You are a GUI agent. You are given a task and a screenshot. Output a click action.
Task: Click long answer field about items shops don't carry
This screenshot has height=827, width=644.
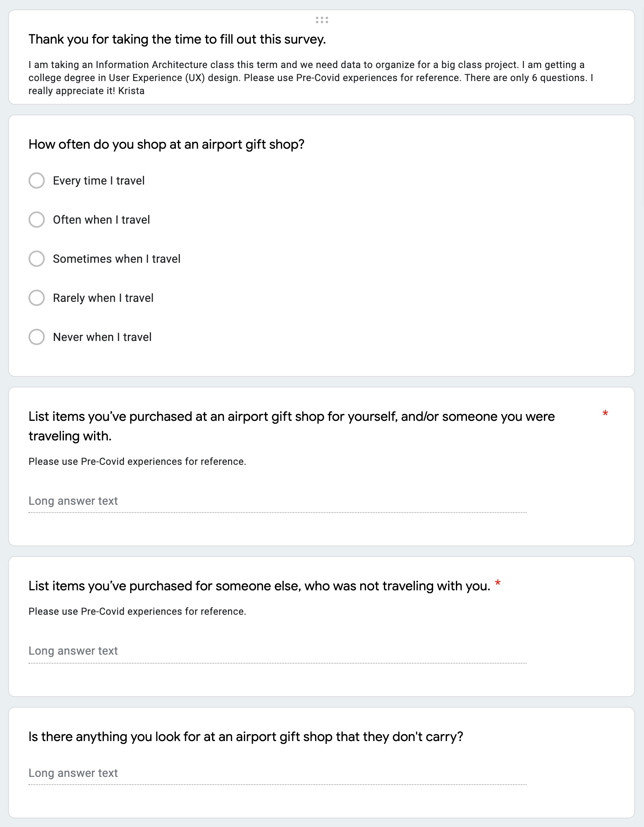pos(277,773)
